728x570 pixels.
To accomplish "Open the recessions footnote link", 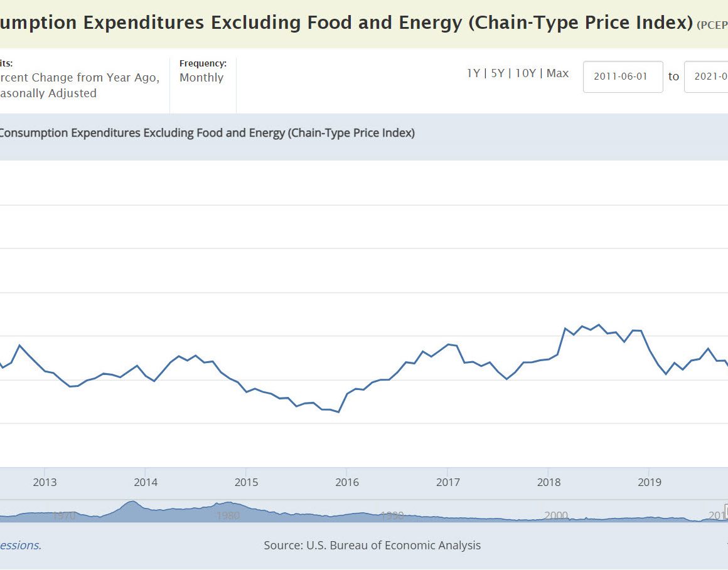I will click(20, 546).
